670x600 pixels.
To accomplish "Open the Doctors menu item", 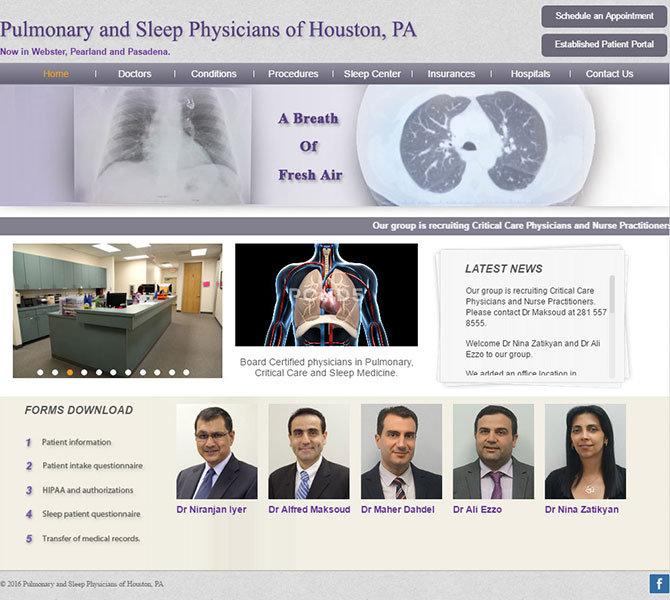I will click(x=135, y=74).
